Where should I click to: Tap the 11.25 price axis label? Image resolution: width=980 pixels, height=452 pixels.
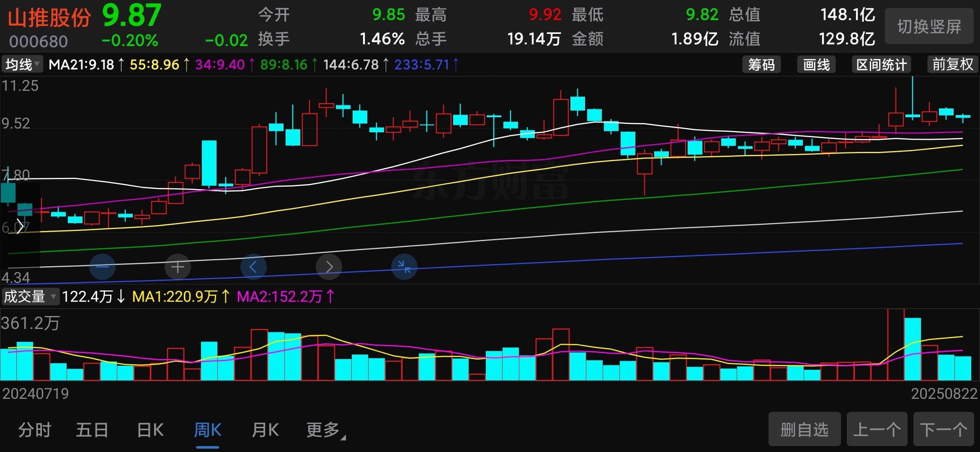pos(20,86)
